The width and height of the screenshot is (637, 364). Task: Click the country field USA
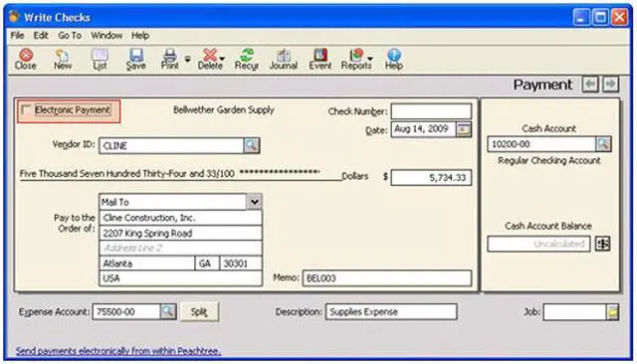click(x=180, y=278)
